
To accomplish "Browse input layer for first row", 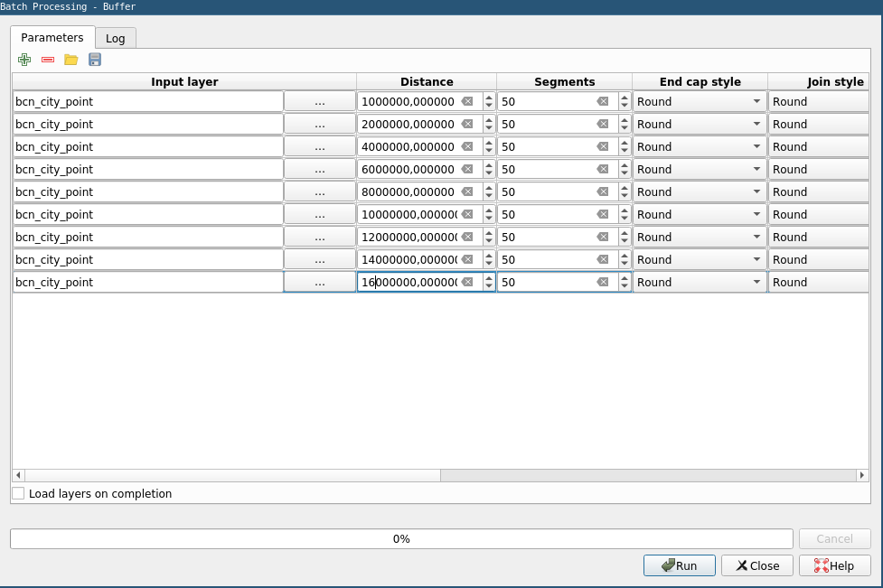I will (320, 102).
